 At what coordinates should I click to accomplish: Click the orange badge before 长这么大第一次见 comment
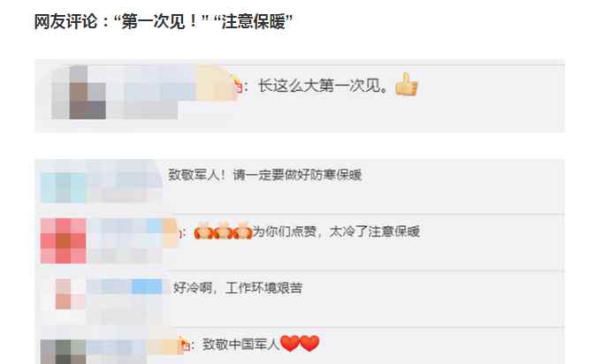[x=237, y=86]
